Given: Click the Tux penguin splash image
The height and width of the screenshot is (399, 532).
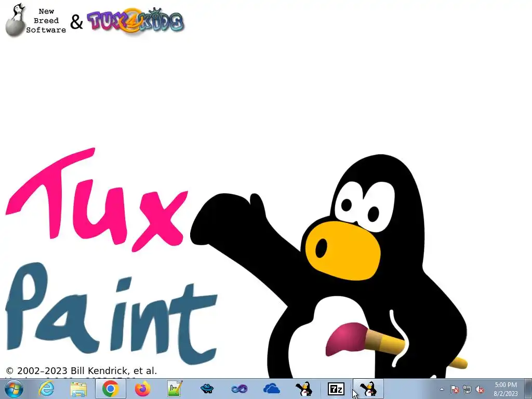Looking at the screenshot, I should [x=329, y=267].
